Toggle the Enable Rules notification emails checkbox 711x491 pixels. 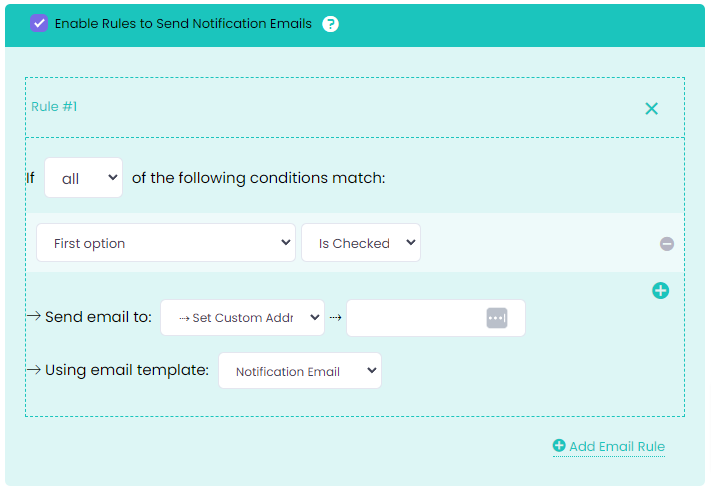click(x=39, y=23)
